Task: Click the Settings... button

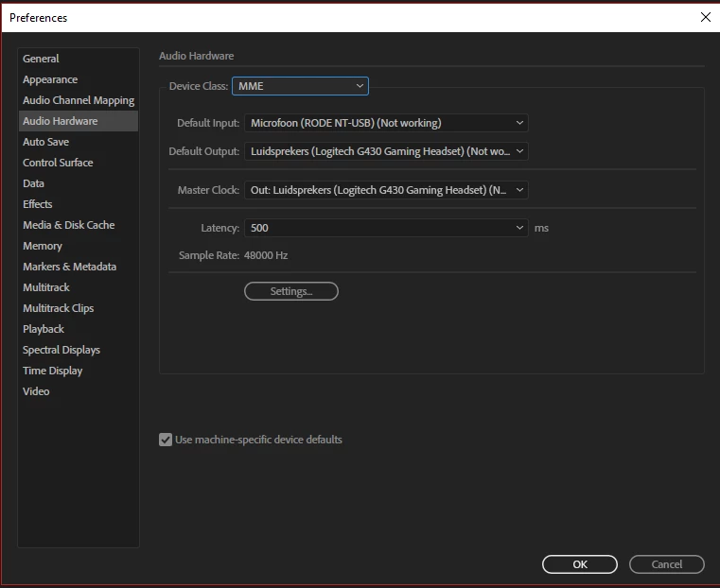Action: tap(291, 291)
